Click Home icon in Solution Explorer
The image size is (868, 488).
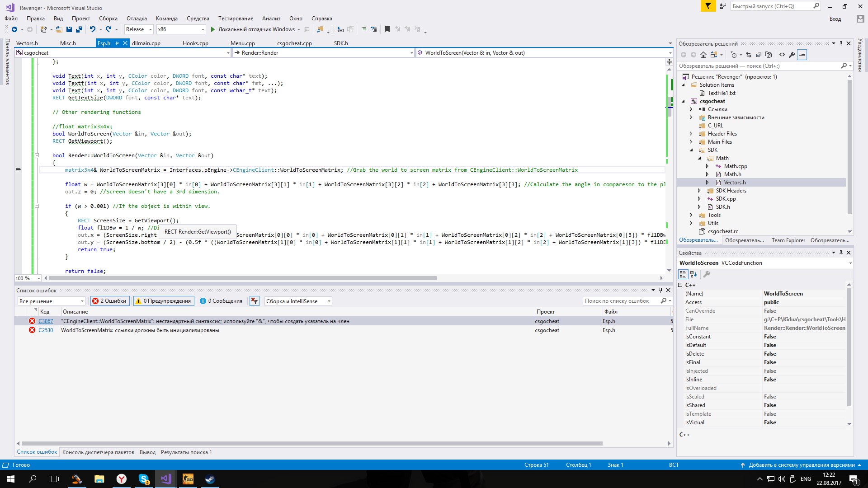point(703,55)
